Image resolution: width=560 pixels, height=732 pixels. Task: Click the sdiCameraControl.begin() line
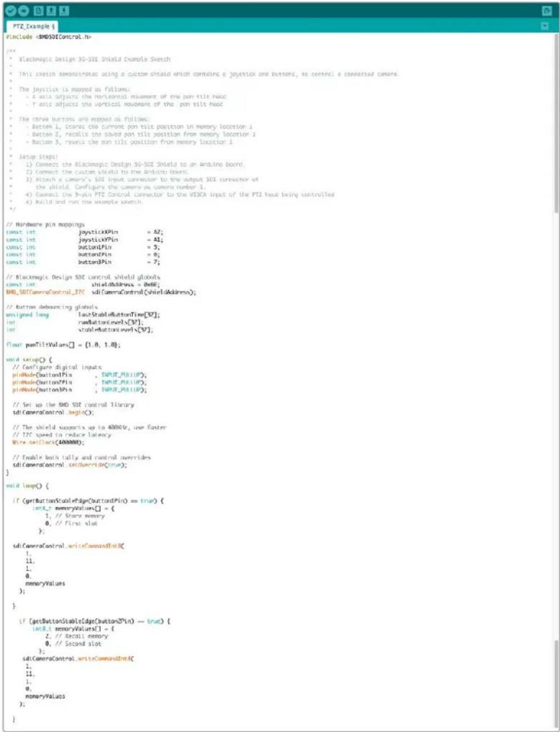click(53, 412)
